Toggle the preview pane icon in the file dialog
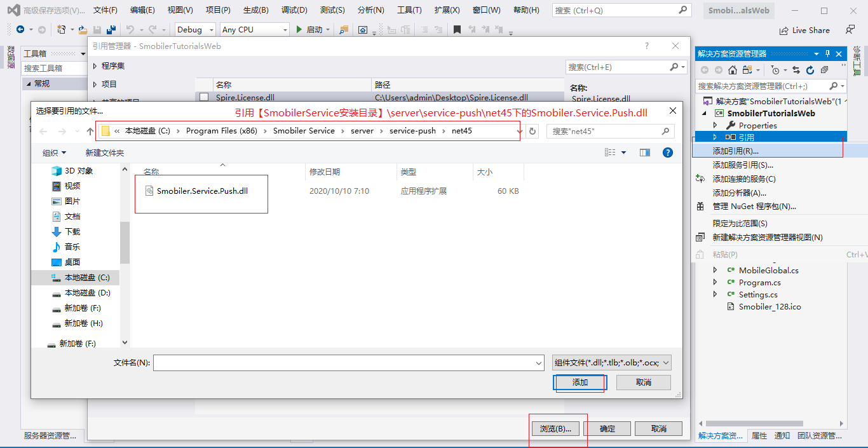The height and width of the screenshot is (448, 868). [645, 153]
